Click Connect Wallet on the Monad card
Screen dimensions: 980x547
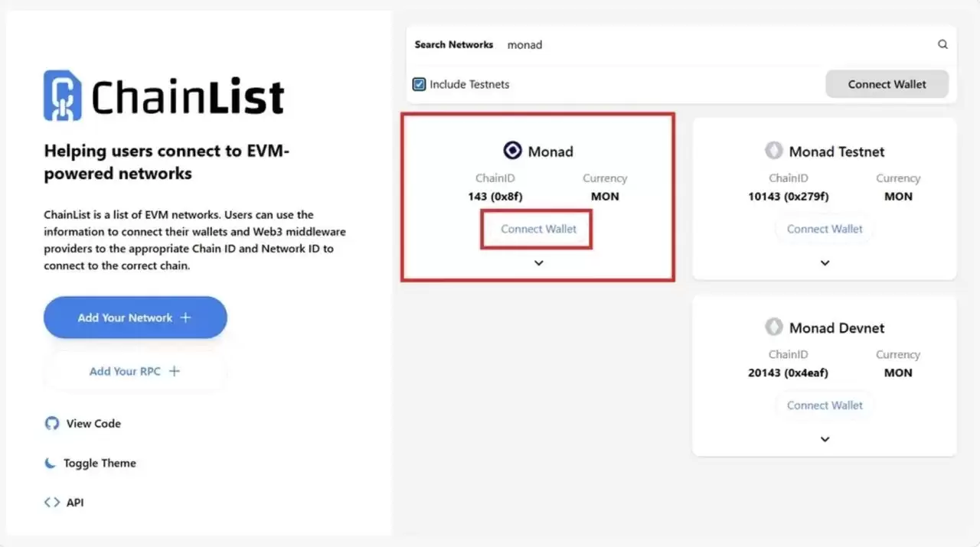pyautogui.click(x=535, y=229)
